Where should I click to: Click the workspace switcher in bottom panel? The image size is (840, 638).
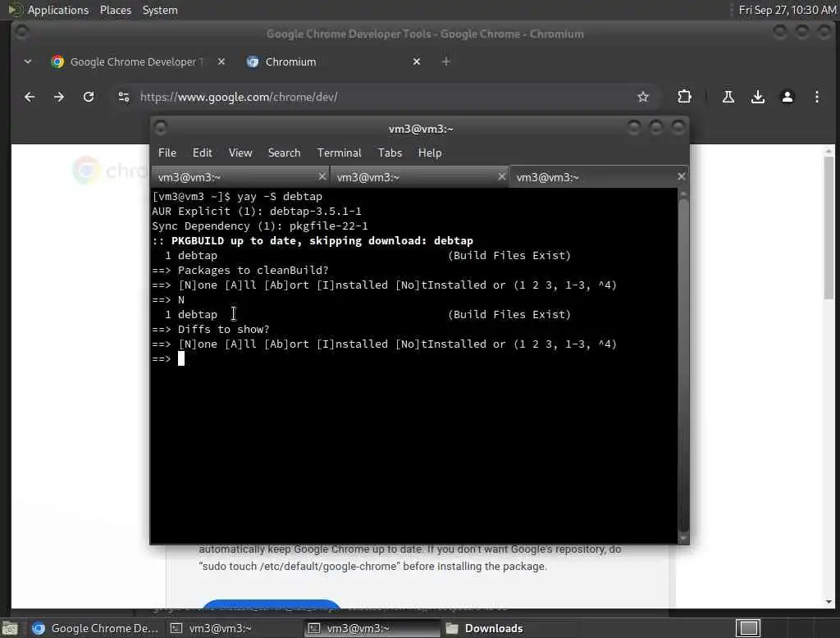(x=748, y=628)
